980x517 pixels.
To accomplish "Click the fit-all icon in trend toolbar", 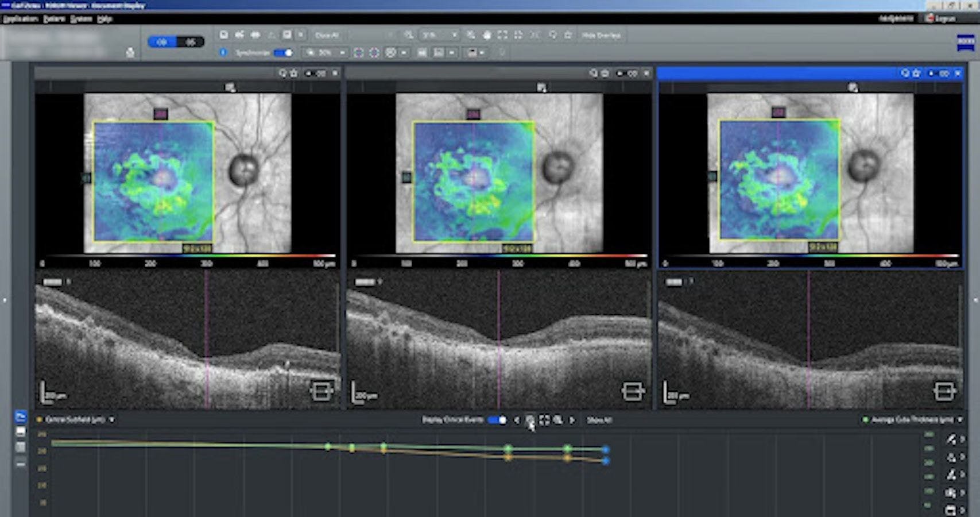I will [544, 420].
